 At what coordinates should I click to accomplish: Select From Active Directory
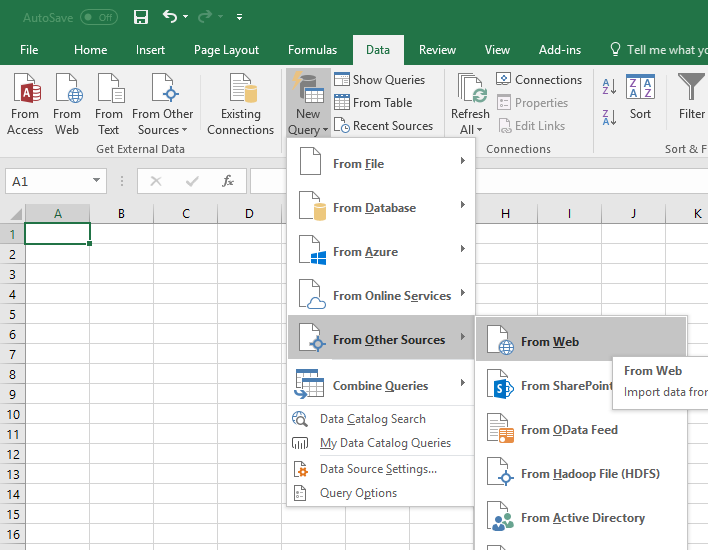(581, 517)
